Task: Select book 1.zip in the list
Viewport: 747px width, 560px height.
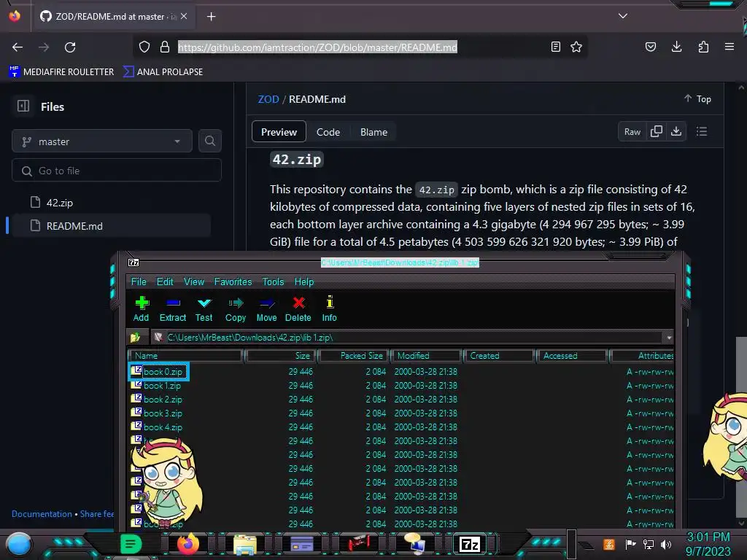Action: pyautogui.click(x=162, y=385)
